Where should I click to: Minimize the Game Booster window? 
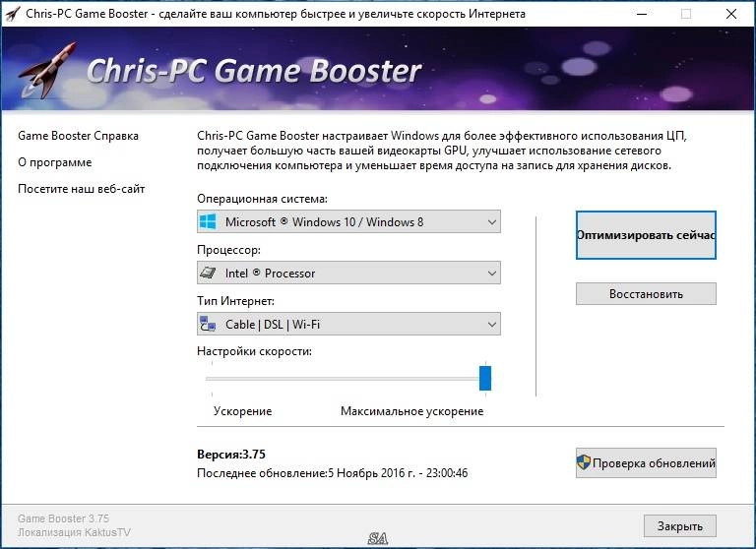(x=642, y=14)
